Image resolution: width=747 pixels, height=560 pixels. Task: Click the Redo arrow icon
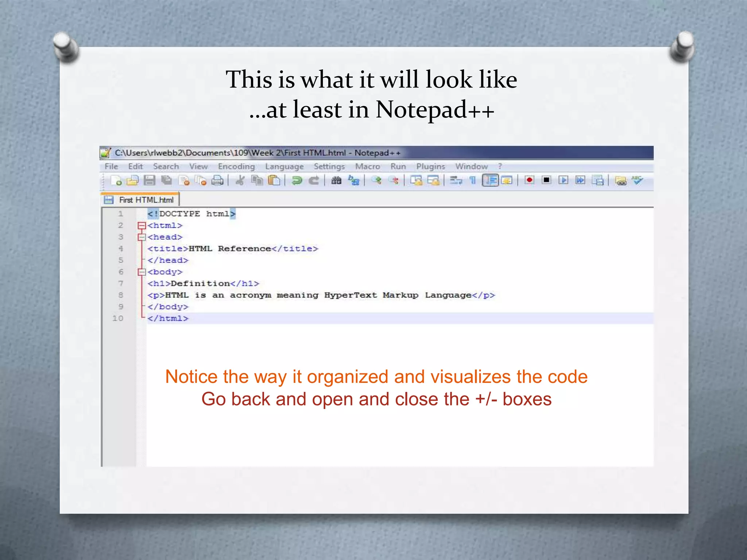(314, 180)
